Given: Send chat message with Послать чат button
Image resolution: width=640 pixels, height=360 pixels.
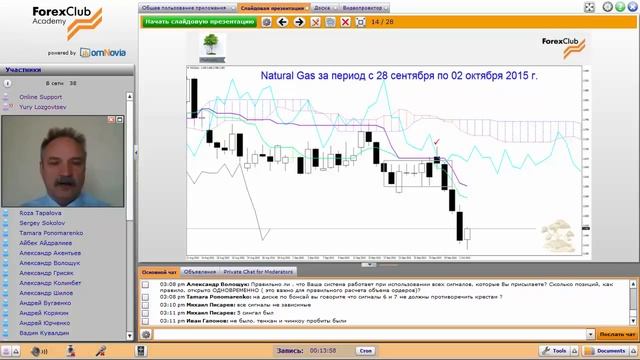Looking at the screenshot, I should (617, 334).
